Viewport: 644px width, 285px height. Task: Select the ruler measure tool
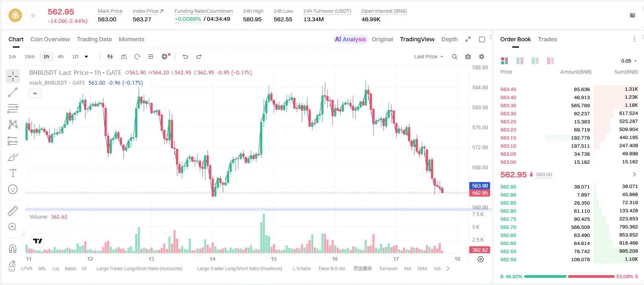(x=13, y=211)
